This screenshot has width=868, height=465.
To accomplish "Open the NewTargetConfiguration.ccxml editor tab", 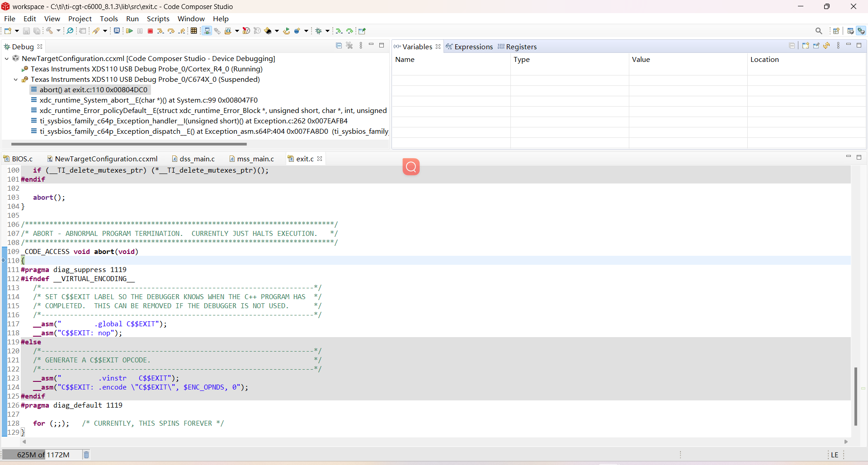I will (102, 159).
